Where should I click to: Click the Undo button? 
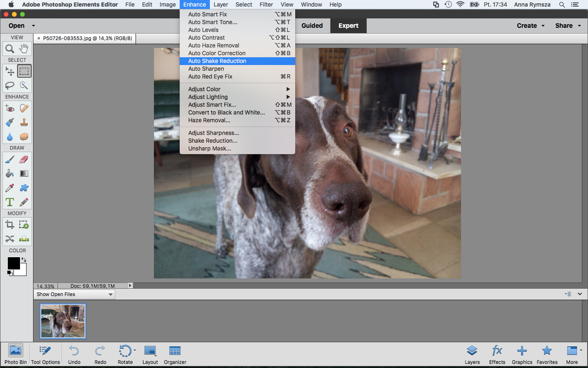coord(74,354)
